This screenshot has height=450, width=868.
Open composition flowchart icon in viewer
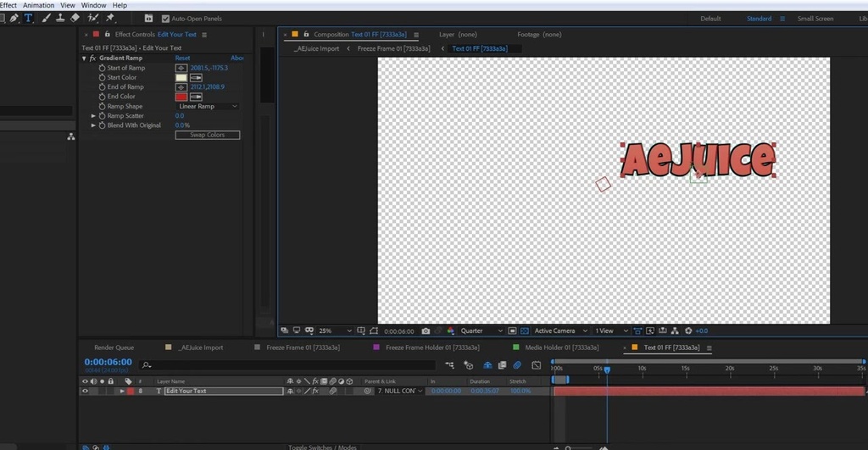point(675,331)
